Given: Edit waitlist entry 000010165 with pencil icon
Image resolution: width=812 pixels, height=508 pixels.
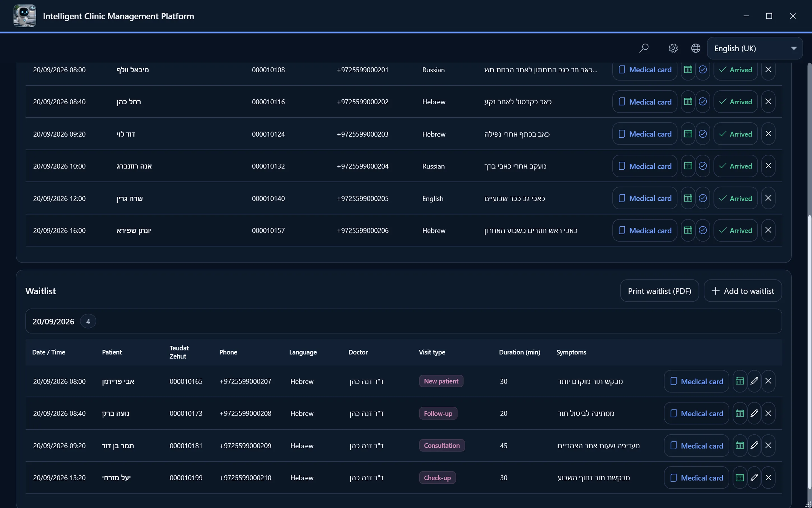Looking at the screenshot, I should click(754, 381).
